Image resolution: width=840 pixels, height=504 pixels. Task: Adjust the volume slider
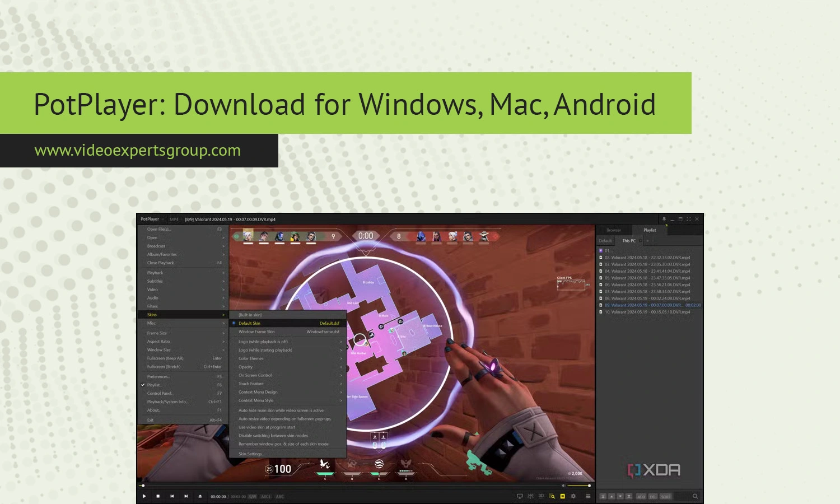coord(578,486)
